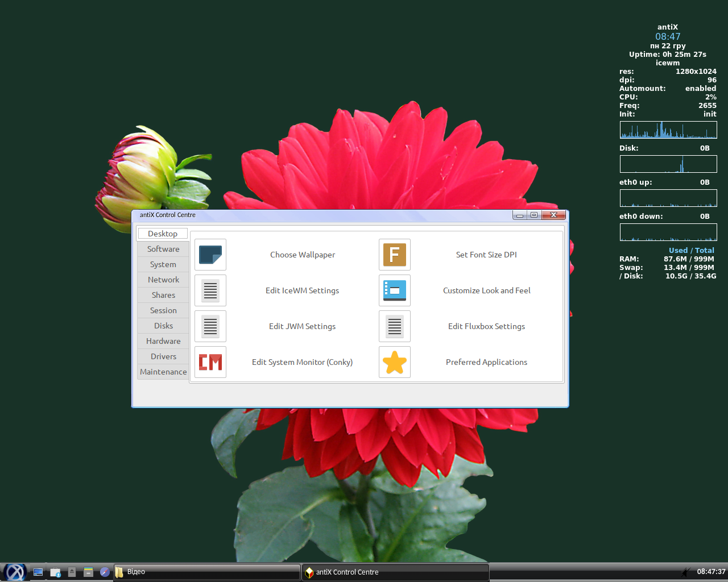Click the Choose Wallpaper icon

pos(210,255)
